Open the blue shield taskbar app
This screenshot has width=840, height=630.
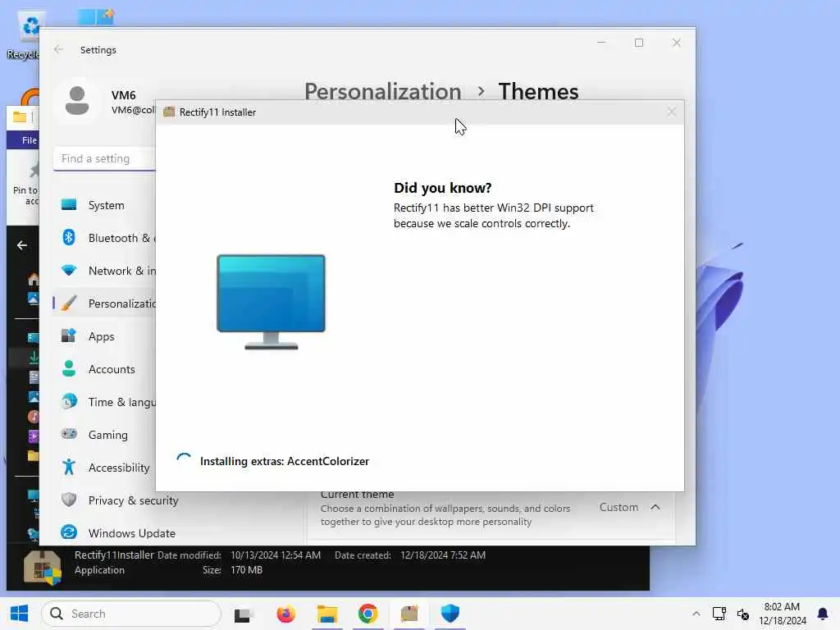tap(450, 614)
